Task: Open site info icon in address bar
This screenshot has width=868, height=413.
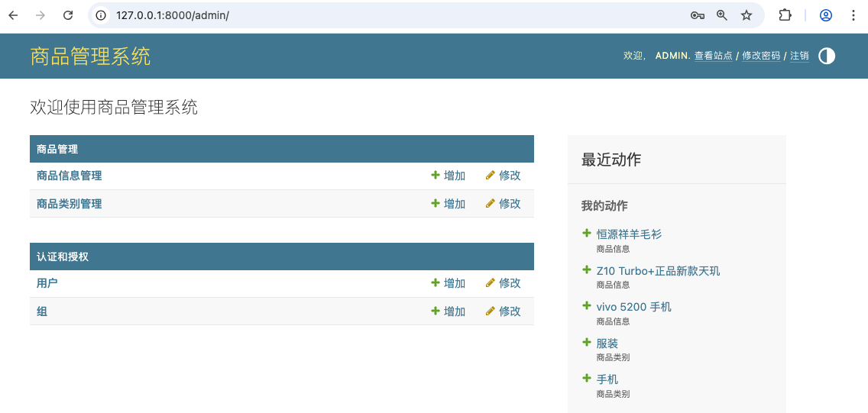Action: (102, 15)
